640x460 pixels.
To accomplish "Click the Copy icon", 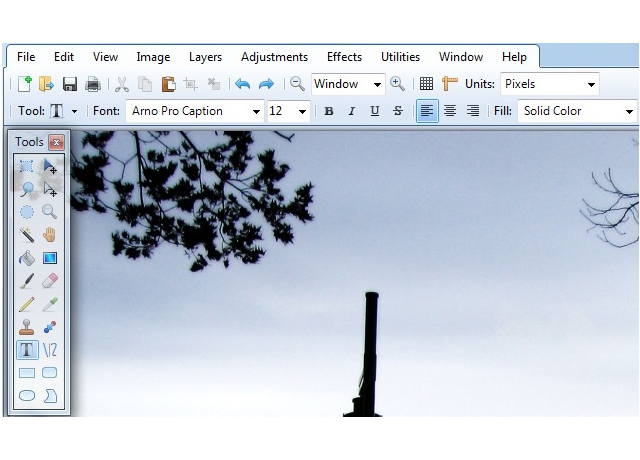I will [145, 84].
